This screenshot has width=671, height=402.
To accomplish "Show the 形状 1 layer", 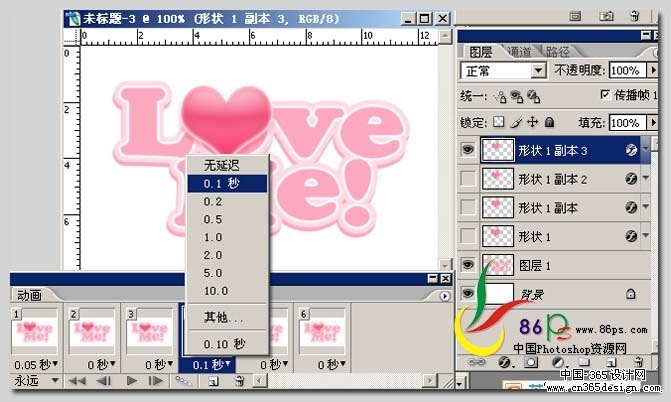I will tap(468, 236).
